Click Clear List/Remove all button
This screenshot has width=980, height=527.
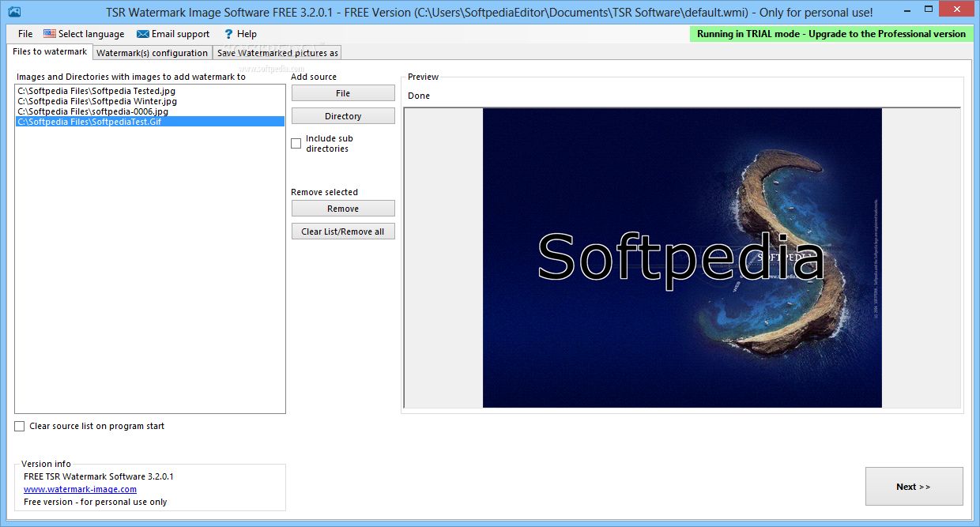(343, 232)
